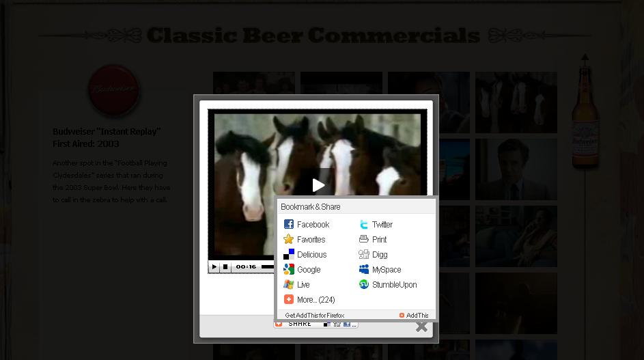This screenshot has height=360, width=644.
Task: Submit the video to Digg
Action: coord(373,254)
